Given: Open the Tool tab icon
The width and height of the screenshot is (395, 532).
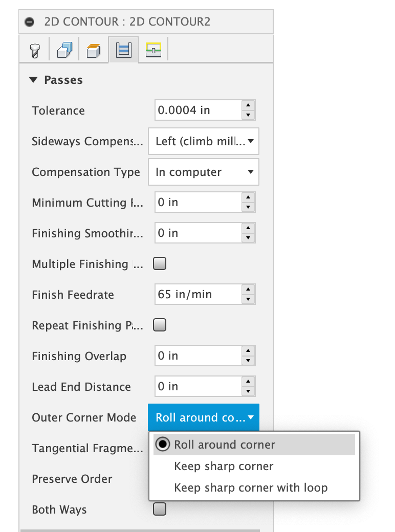Looking at the screenshot, I should (34, 50).
